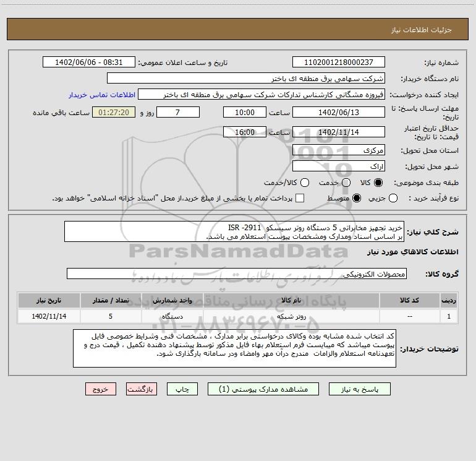Click the بازگشت back button
The height and width of the screenshot is (461, 476).
click(142, 389)
